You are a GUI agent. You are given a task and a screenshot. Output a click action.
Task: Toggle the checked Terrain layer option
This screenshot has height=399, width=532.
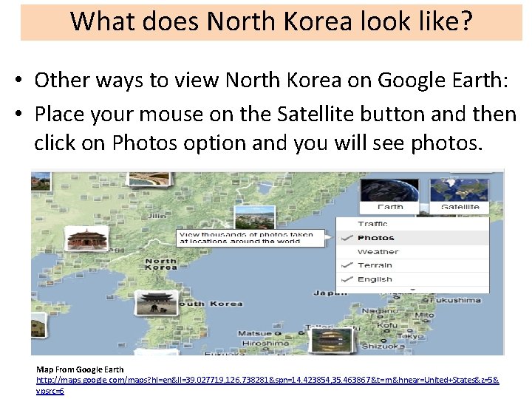tap(412, 265)
